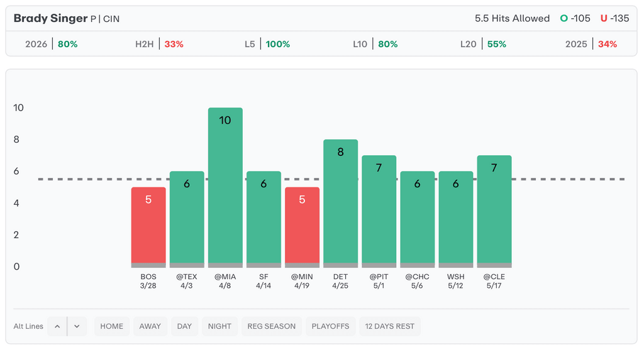Click the red U under icon
Viewport: 644px width, 352px height.
coord(604,18)
